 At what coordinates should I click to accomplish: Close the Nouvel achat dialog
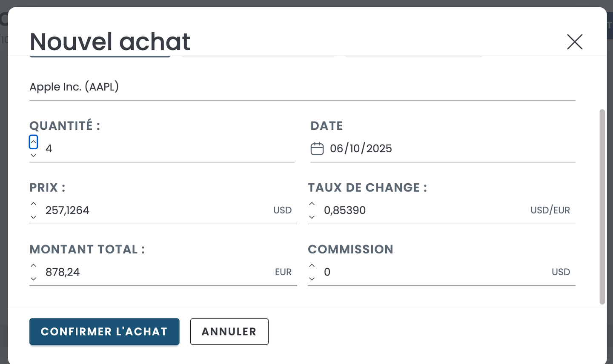pos(574,42)
